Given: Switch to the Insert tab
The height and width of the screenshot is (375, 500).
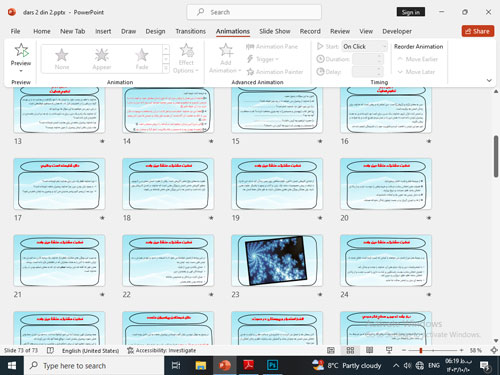Looking at the screenshot, I should point(103,31).
